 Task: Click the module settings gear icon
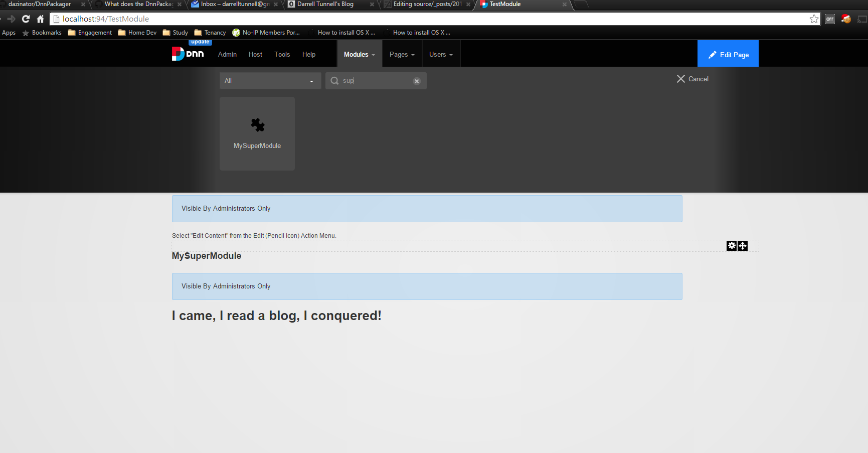732,246
